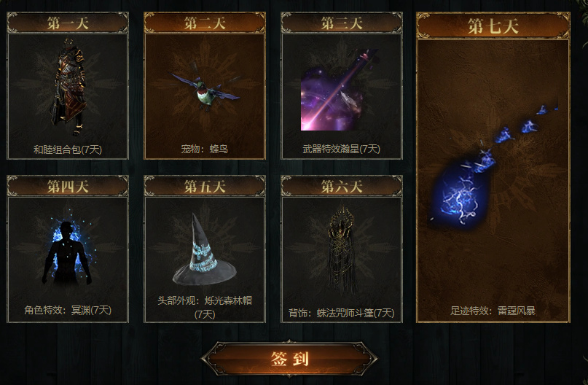Click the armored character set icon
This screenshot has width=588, height=385.
coord(69,87)
